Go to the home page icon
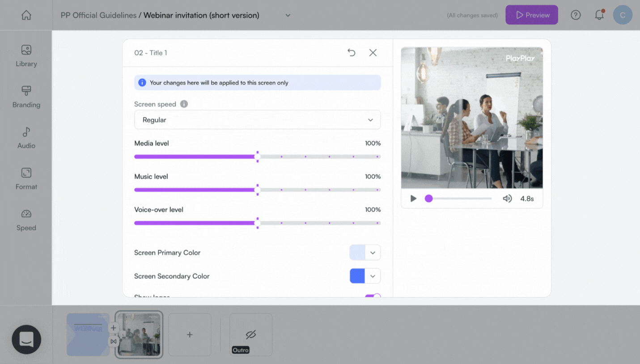640x364 pixels. (26, 15)
